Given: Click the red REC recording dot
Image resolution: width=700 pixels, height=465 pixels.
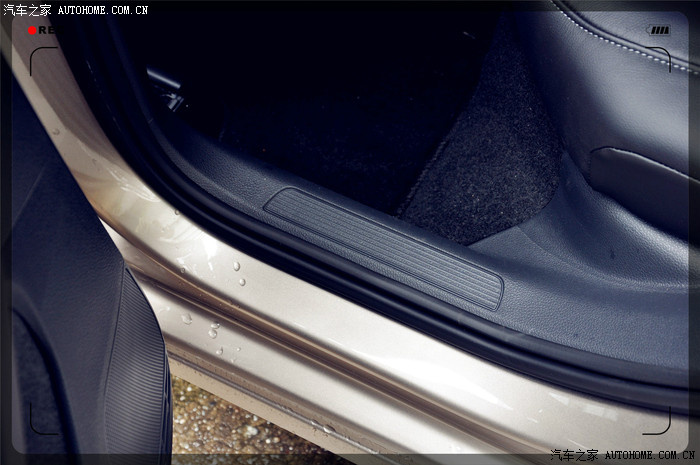Looking at the screenshot, I should point(32,30).
